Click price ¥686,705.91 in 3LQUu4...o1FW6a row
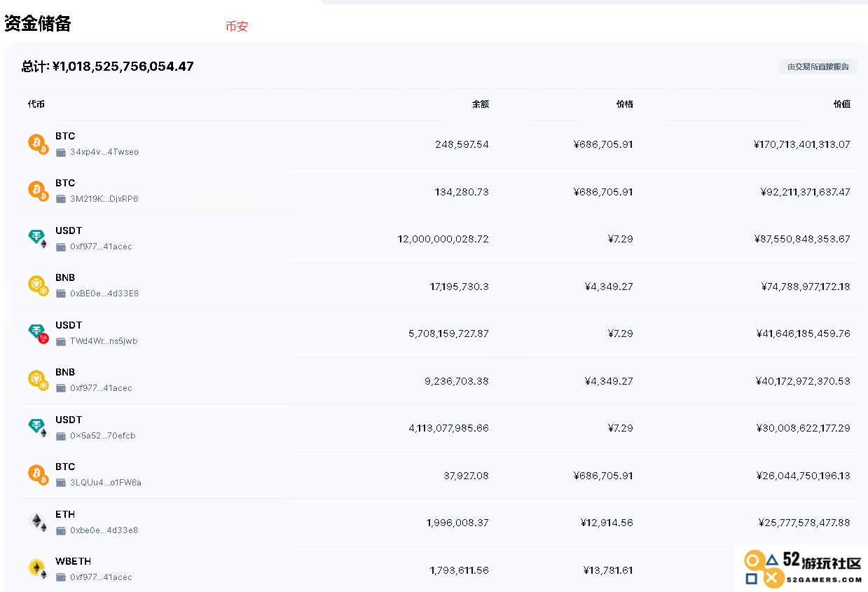 tap(603, 476)
